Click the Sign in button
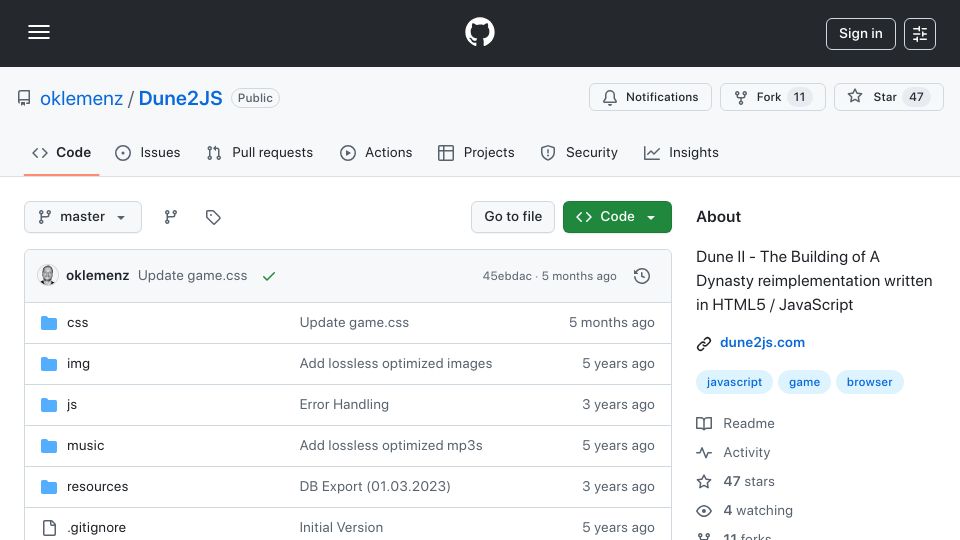Viewport: 960px width, 540px height. point(860,34)
